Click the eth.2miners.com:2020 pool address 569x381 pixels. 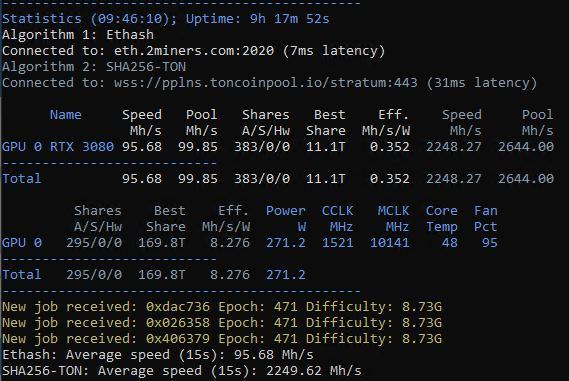[x=194, y=50]
